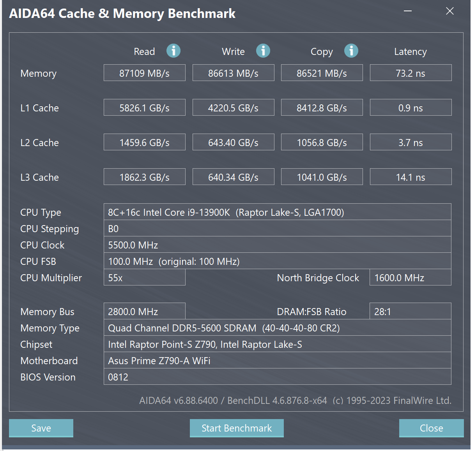Click the BIOS Version label

(48, 377)
